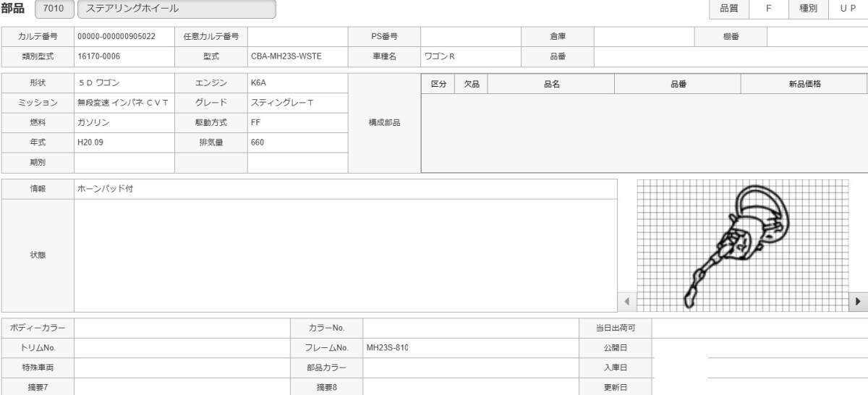Click the 更新日 label

click(616, 387)
